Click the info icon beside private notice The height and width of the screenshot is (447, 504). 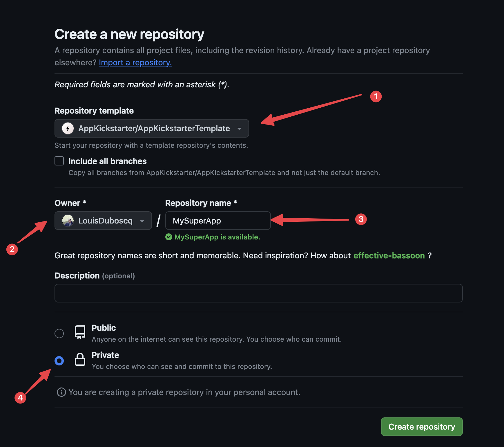[61, 392]
